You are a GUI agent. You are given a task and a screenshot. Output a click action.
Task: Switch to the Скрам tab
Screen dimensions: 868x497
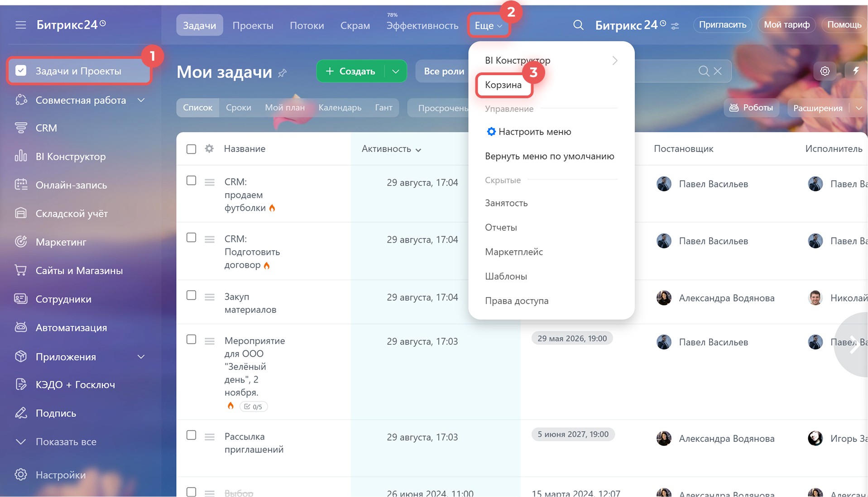point(355,25)
